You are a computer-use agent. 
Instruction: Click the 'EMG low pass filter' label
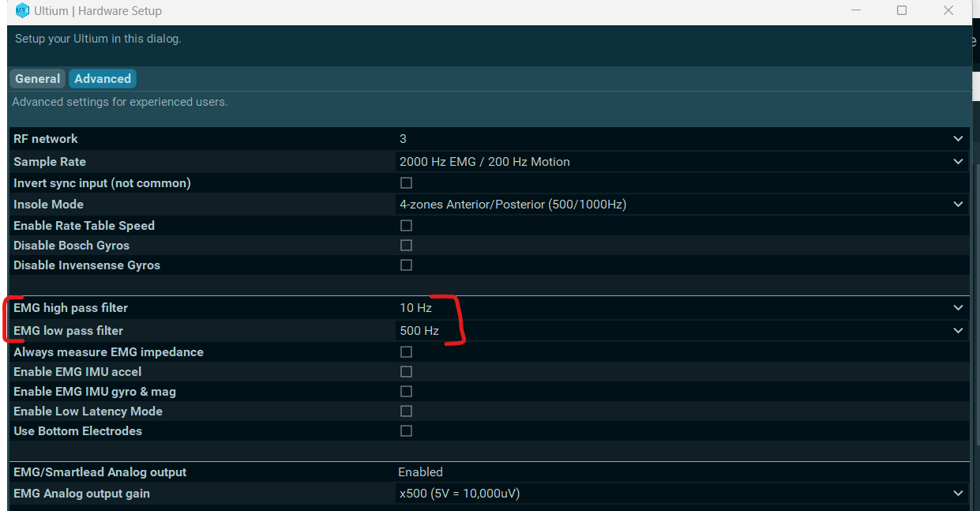(68, 331)
